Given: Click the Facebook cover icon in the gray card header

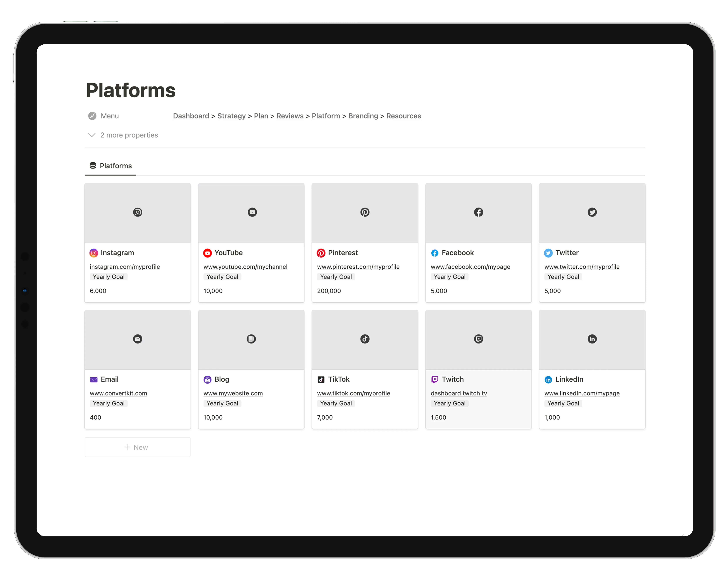Looking at the screenshot, I should coord(478,212).
